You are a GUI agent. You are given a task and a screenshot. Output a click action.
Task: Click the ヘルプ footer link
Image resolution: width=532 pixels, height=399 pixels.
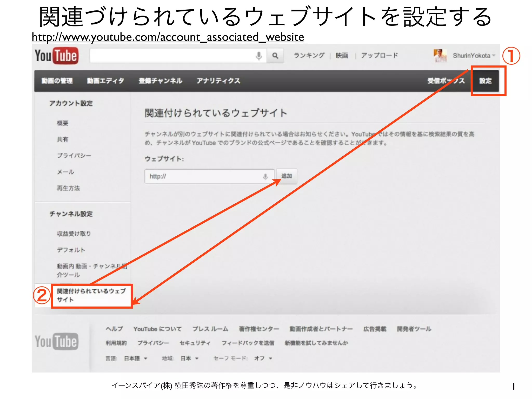coord(114,329)
